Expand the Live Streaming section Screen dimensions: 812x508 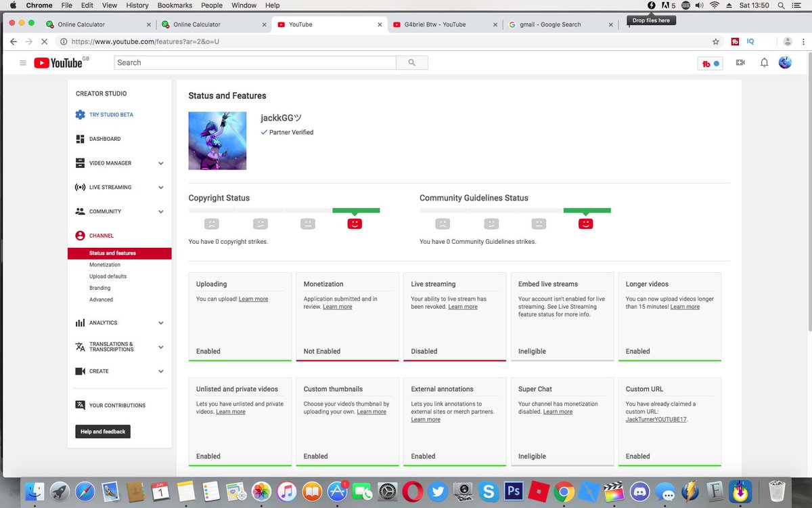[x=161, y=188]
